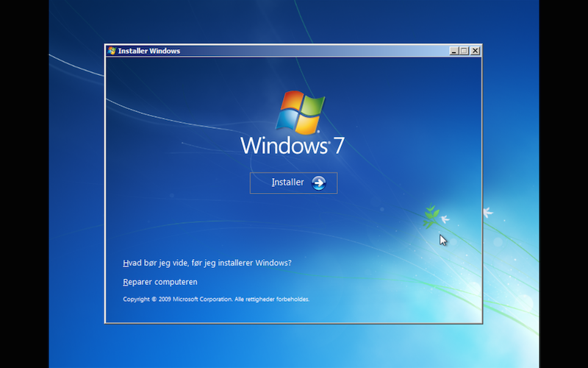
Task: Minimize the Installer Windows dialog
Action: (453, 51)
